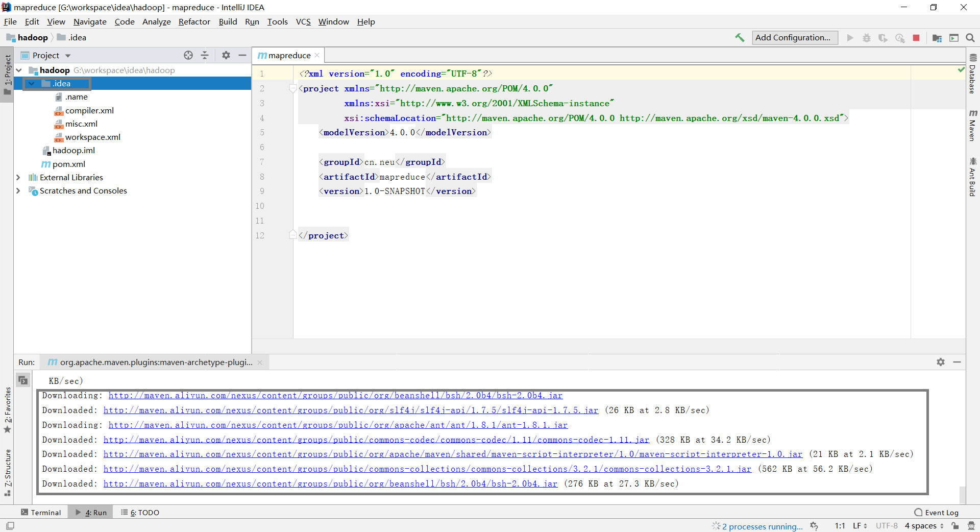980x532 pixels.
Task: Click the Run panel restore layout icon
Action: click(x=23, y=380)
